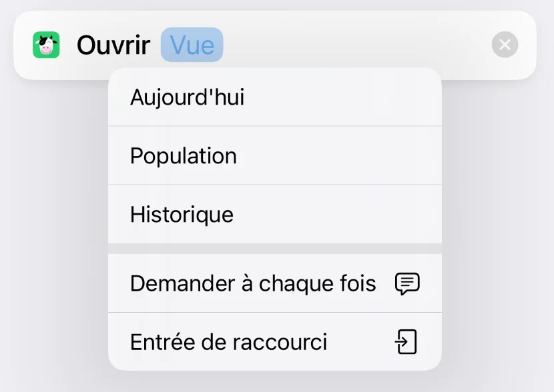Click the Ouvrir action label

tap(113, 45)
